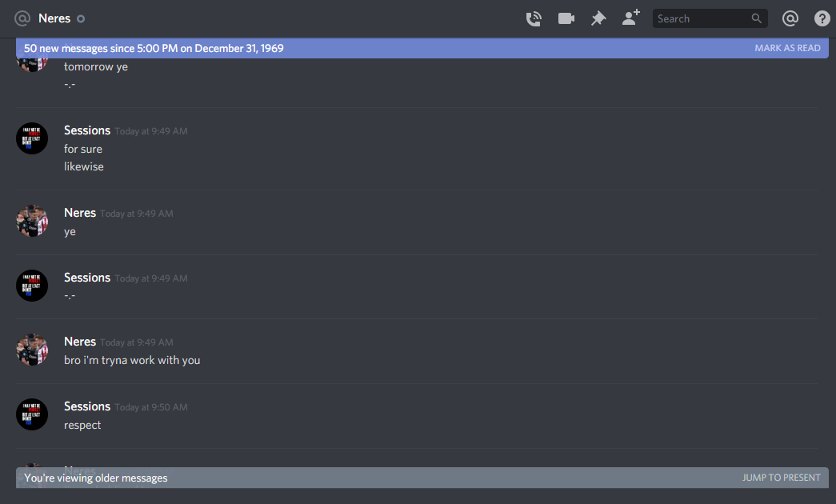
Task: Click the 'You're viewing older messages' bar
Action: [422, 478]
